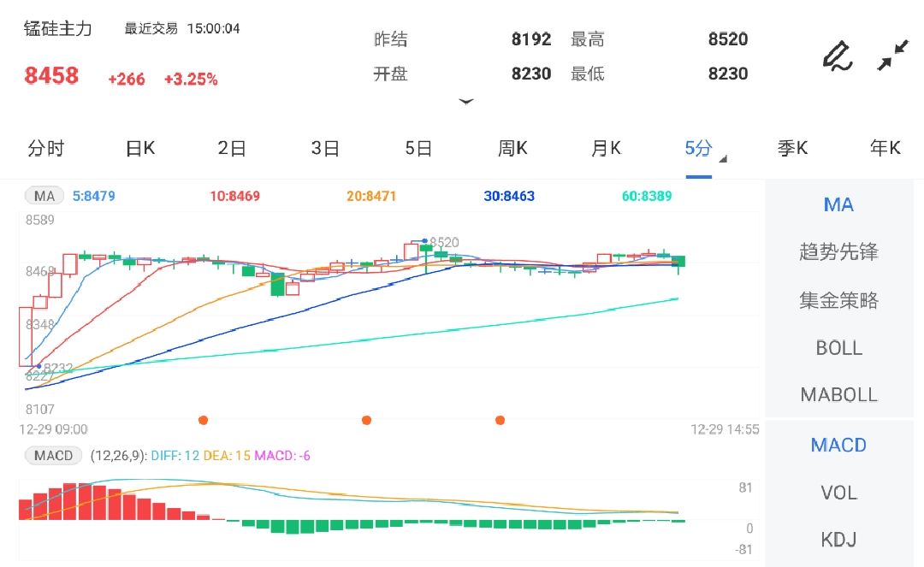Click the 8232 low marker on chart

coord(58,368)
